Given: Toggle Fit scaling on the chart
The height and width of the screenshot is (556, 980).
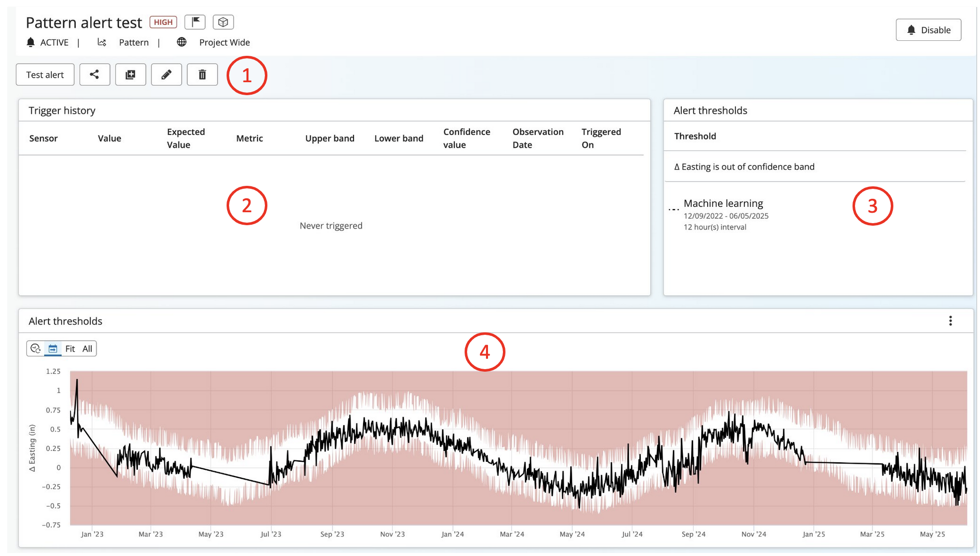Looking at the screenshot, I should [x=70, y=348].
